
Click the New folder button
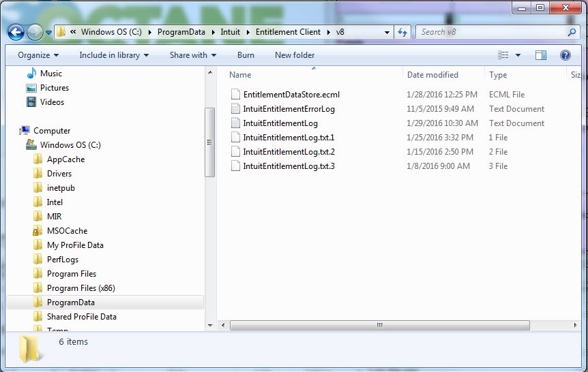[x=295, y=55]
